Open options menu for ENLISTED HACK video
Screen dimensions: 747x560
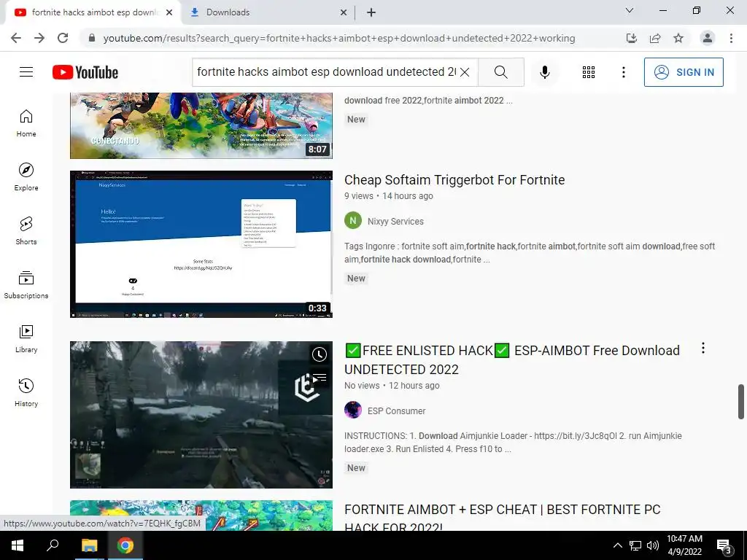(703, 349)
